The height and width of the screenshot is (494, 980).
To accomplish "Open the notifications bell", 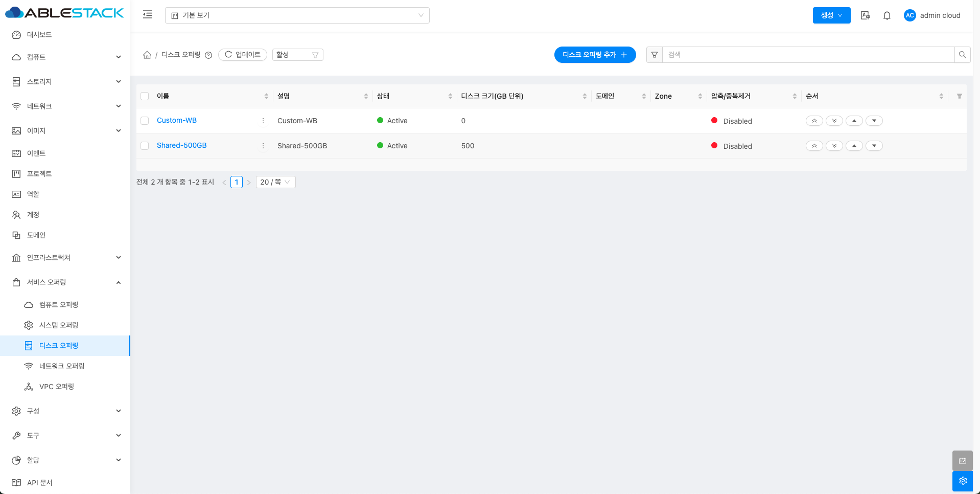I will [886, 15].
